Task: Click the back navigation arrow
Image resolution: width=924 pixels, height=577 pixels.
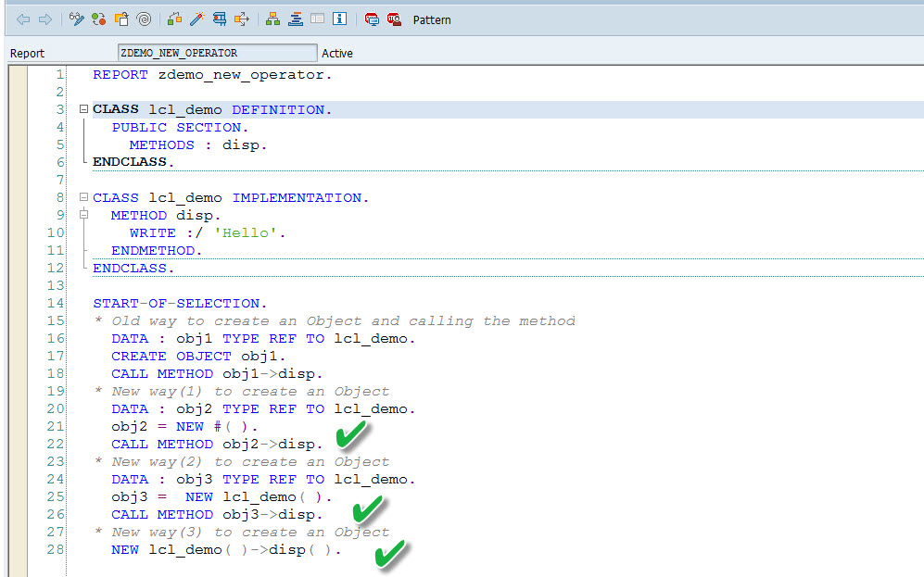Action: (21, 18)
